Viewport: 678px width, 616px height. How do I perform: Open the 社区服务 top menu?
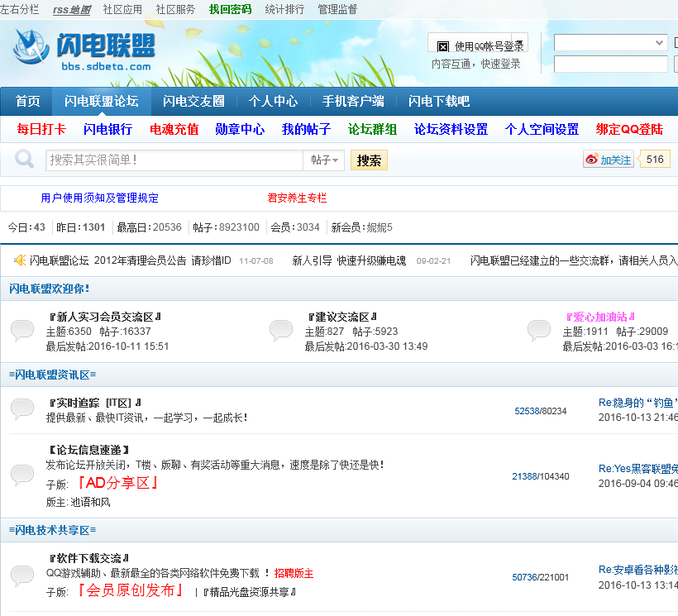(175, 9)
